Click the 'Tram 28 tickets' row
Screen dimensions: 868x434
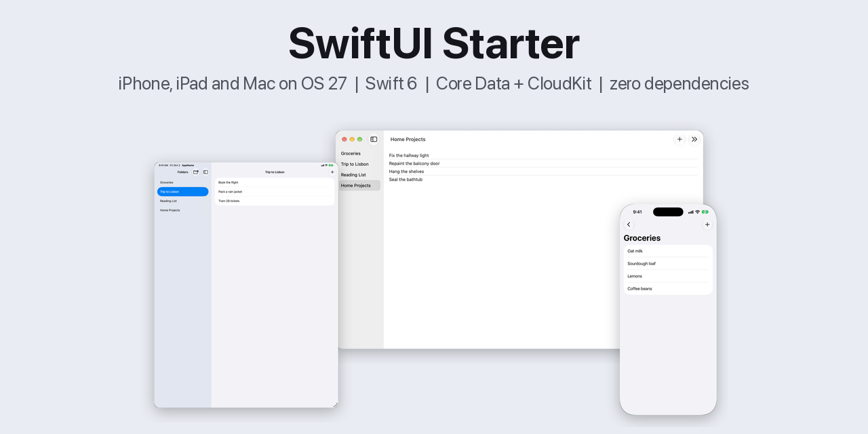(x=275, y=201)
